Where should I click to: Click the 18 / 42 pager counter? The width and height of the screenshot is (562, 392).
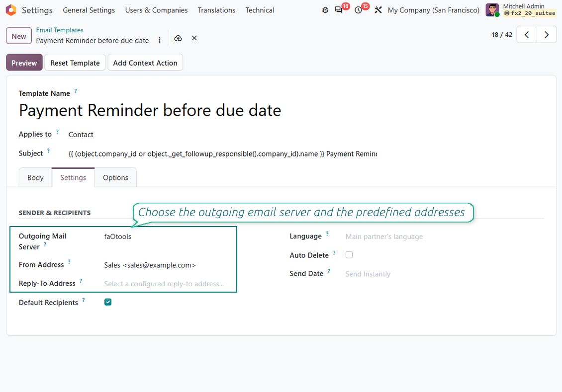click(x=502, y=35)
